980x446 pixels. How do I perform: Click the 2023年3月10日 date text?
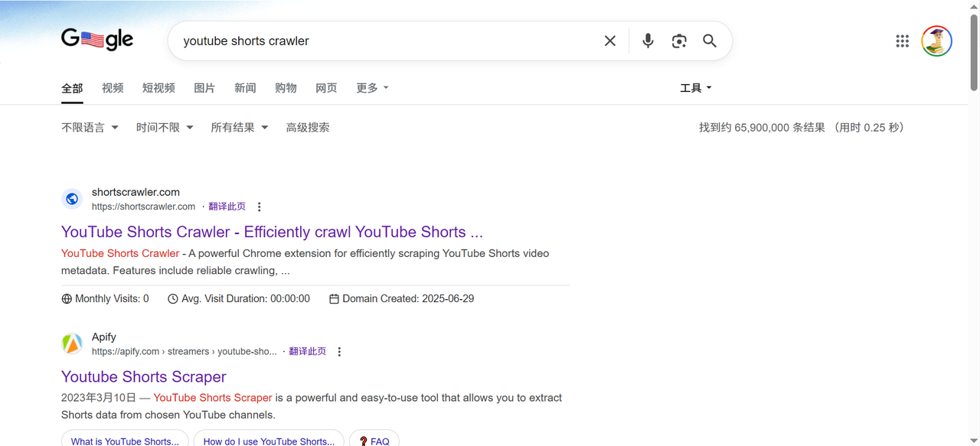tap(99, 398)
